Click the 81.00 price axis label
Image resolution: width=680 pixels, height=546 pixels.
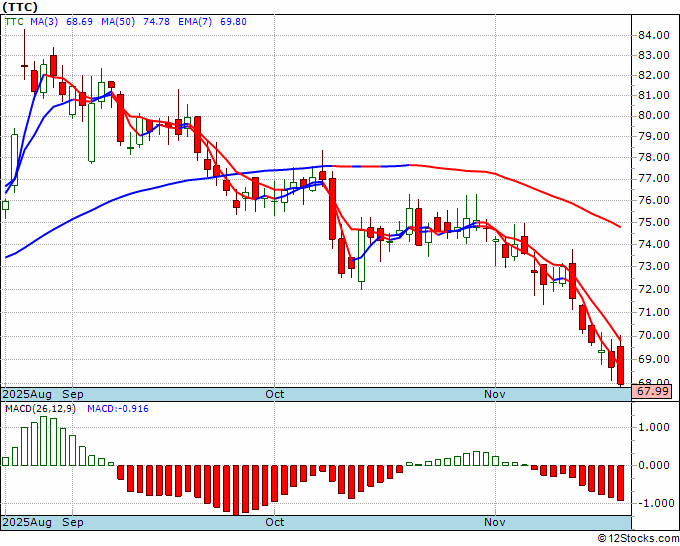click(654, 95)
